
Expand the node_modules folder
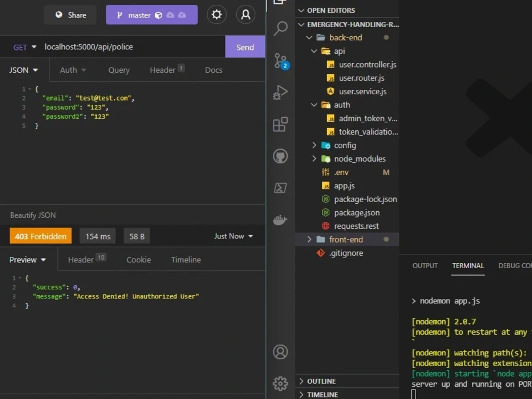(x=314, y=159)
